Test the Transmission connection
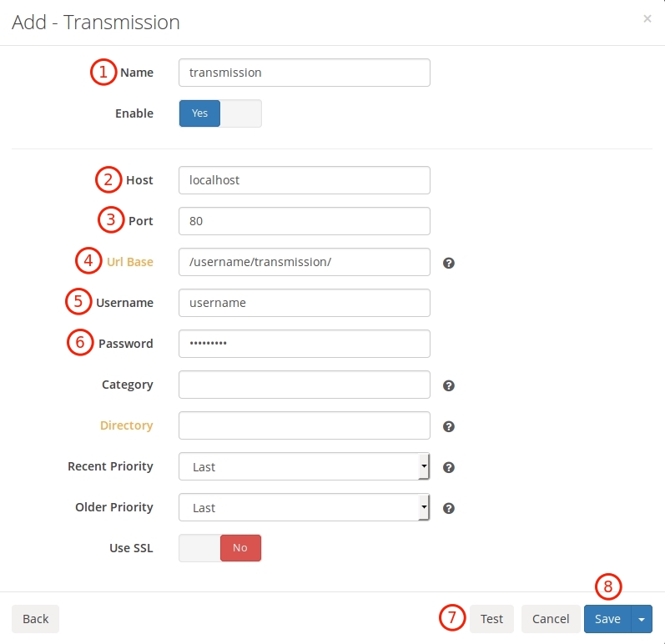Viewport: 665px width, 644px height. (x=491, y=619)
